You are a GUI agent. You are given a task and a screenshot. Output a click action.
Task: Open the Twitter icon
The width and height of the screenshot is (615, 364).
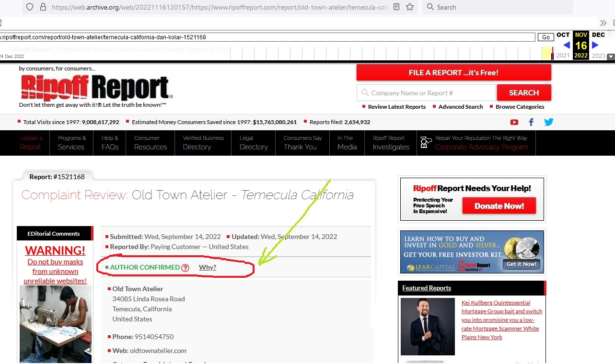[549, 122]
